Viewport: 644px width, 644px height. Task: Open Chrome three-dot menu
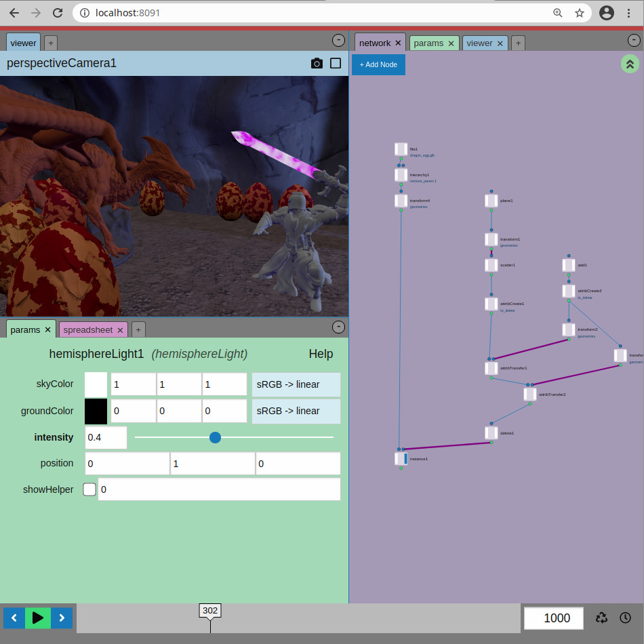coord(628,13)
